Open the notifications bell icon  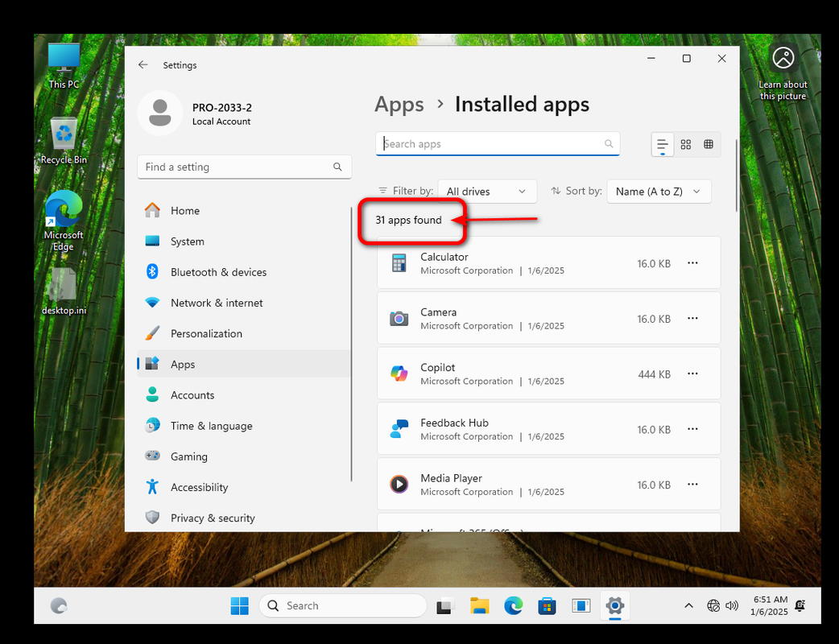800,606
